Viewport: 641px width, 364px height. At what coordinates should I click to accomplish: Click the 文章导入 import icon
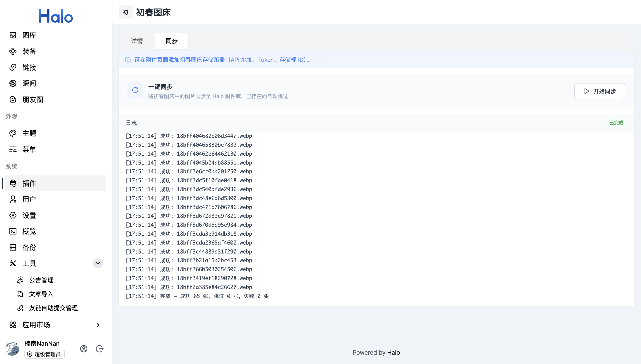click(x=20, y=294)
